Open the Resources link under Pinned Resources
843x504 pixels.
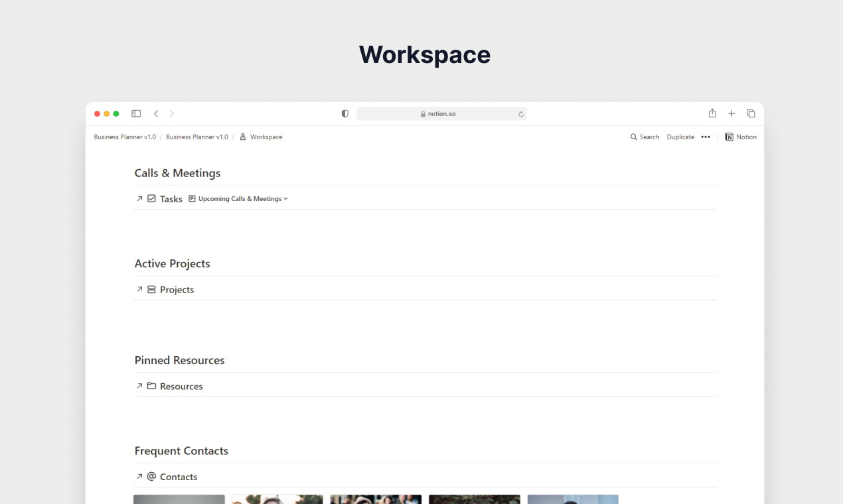point(181,386)
